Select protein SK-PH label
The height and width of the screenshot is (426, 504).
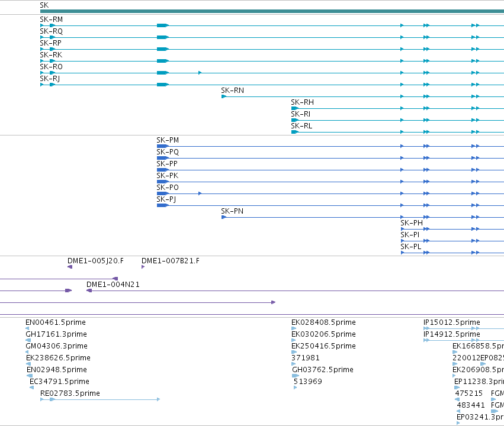(x=412, y=224)
